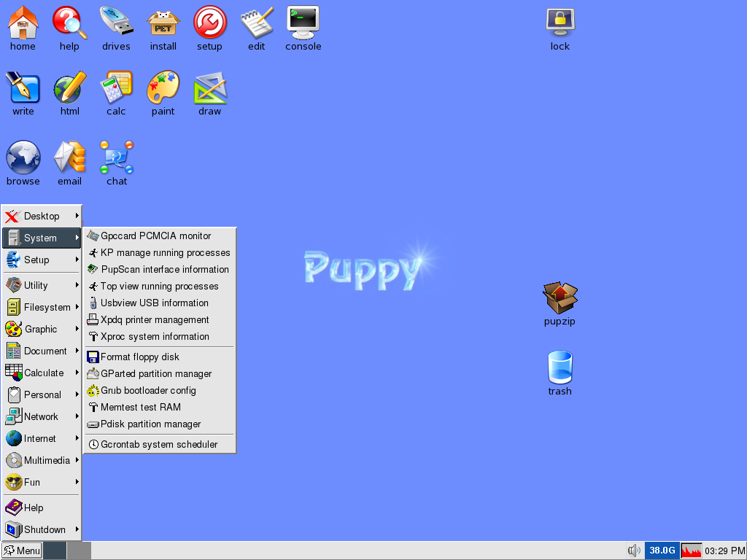This screenshot has width=747, height=560.
Task: Expand the Calculate submenu
Action: click(x=42, y=373)
